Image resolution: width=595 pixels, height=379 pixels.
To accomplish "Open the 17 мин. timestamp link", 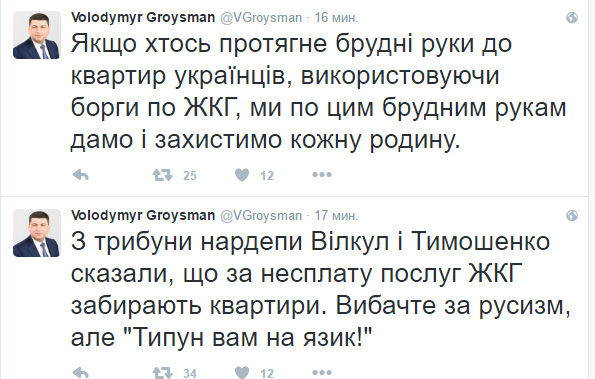I will (336, 216).
